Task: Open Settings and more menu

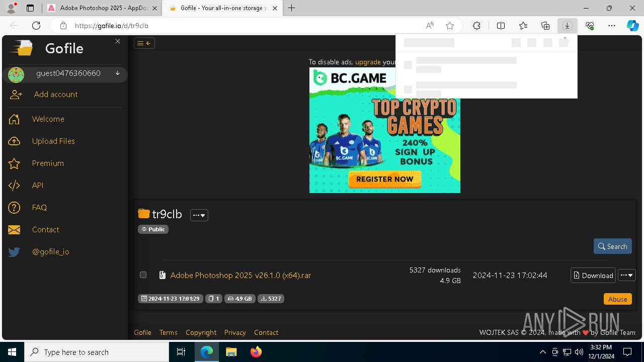Action: coord(612,26)
